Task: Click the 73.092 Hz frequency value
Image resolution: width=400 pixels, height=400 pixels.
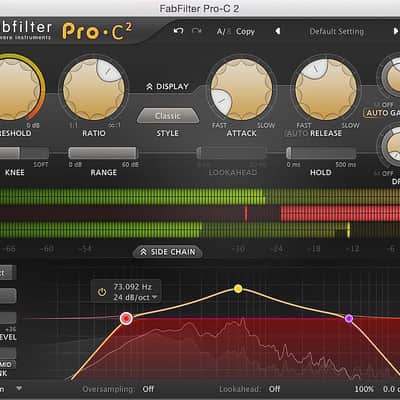Action: tap(133, 287)
